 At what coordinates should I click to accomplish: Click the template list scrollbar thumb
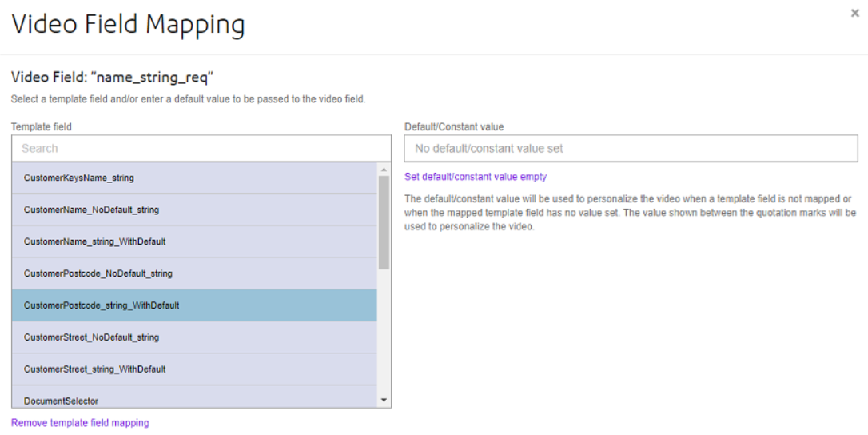384,223
